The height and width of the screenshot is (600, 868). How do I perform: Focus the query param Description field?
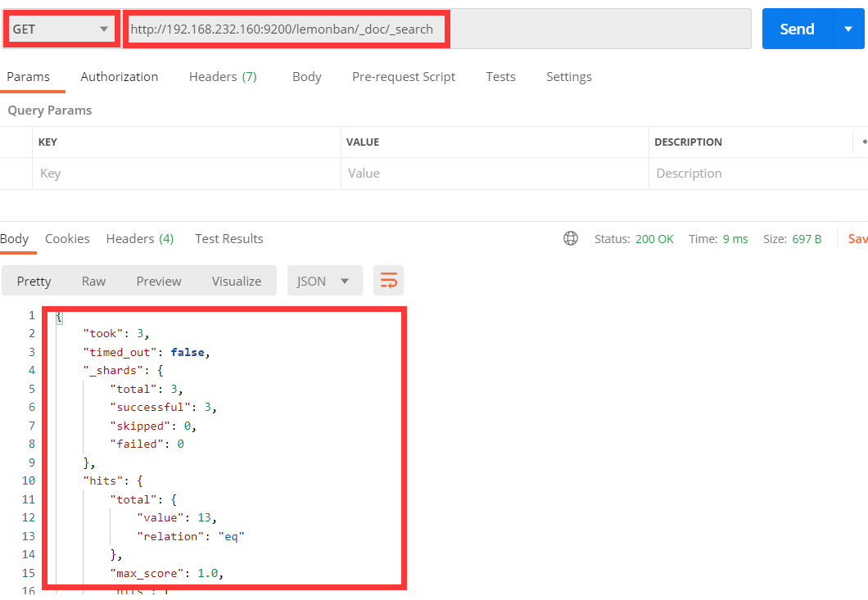[758, 174]
